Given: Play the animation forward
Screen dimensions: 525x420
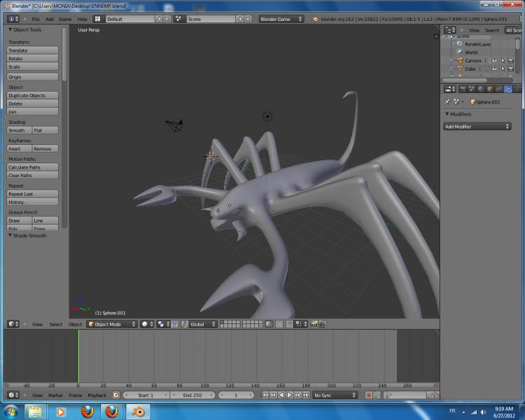Looking at the screenshot, I should click(x=290, y=395).
